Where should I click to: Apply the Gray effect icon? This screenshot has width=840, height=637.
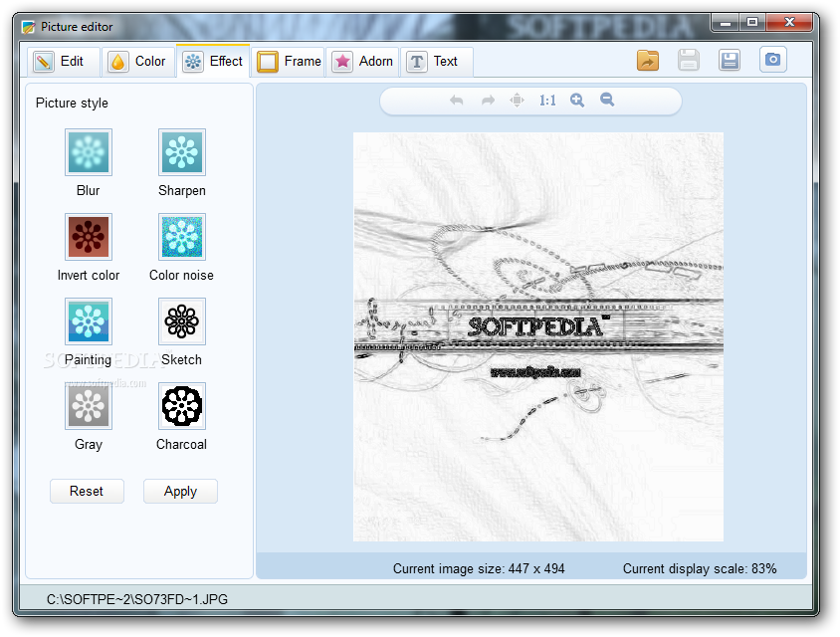(89, 406)
